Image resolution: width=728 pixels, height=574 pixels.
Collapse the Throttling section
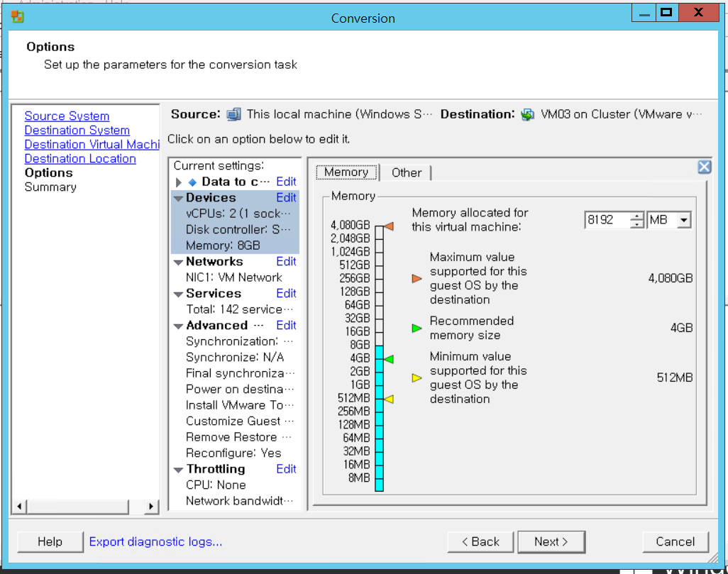click(x=178, y=470)
